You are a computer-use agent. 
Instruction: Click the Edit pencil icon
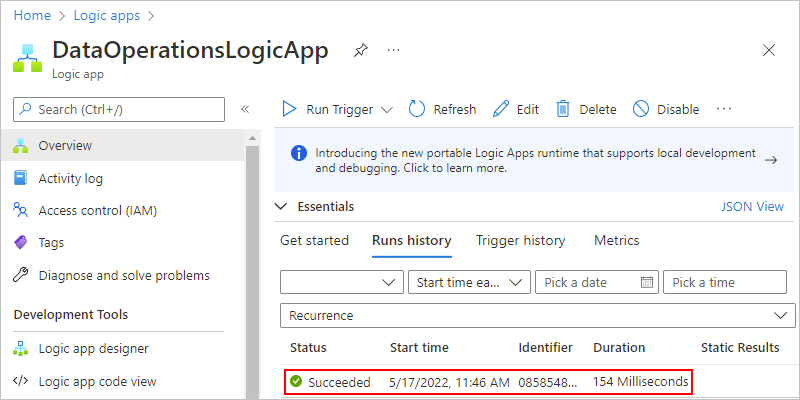tap(501, 109)
